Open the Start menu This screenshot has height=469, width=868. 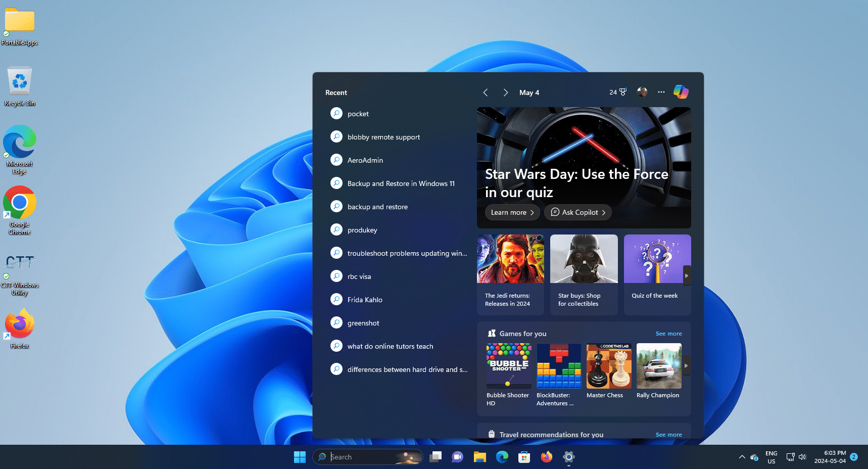pyautogui.click(x=300, y=457)
